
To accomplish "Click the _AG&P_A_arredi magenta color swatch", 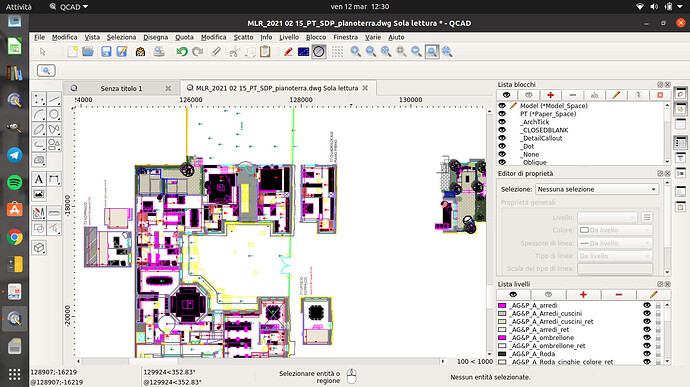I will click(502, 306).
